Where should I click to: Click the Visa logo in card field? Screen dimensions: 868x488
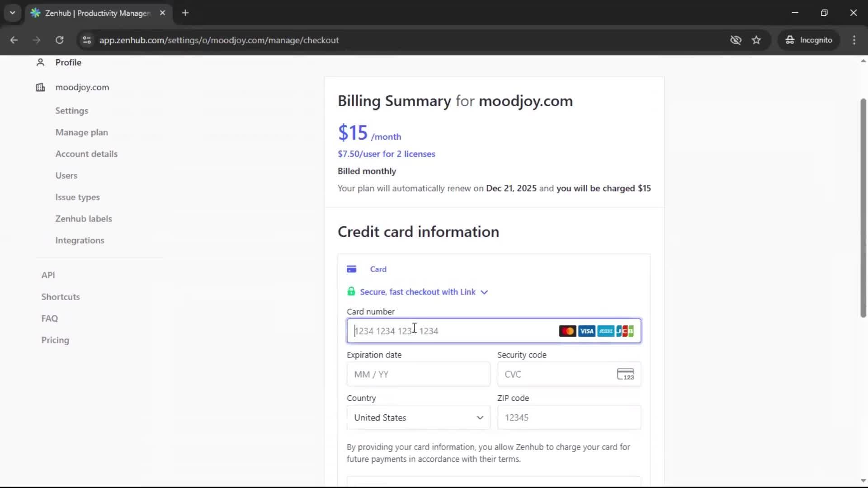pos(586,331)
